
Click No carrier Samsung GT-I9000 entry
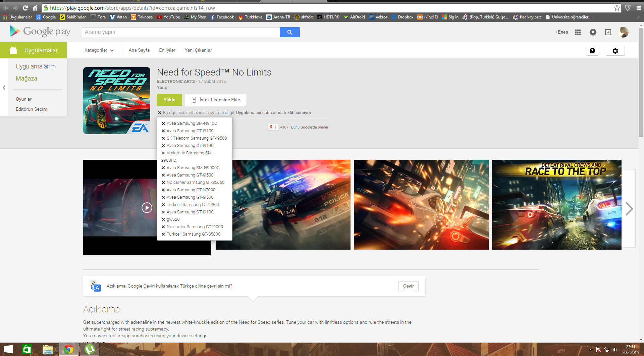pyautogui.click(x=195, y=227)
